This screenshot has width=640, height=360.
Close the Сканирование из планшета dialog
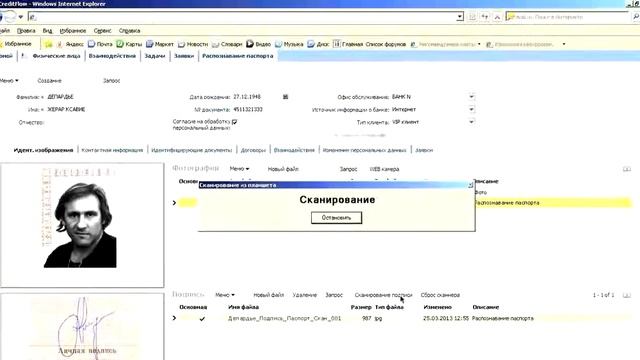point(470,185)
